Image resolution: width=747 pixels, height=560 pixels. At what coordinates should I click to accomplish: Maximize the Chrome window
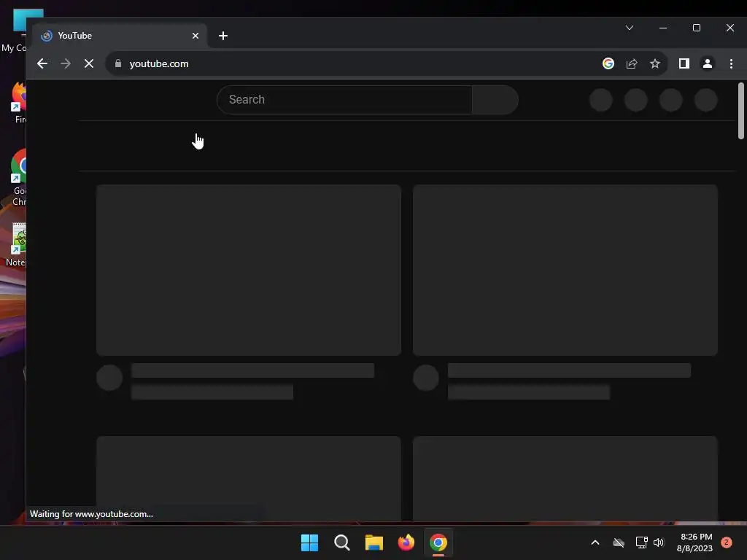(697, 28)
